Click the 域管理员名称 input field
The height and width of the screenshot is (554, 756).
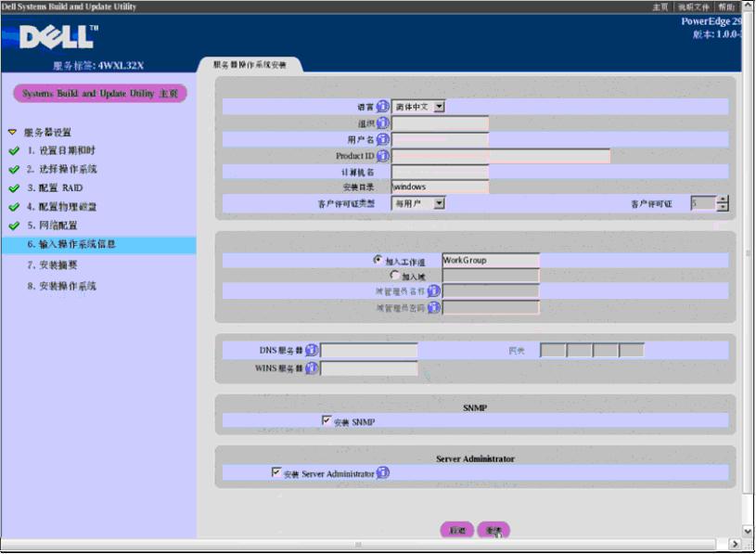(x=491, y=290)
